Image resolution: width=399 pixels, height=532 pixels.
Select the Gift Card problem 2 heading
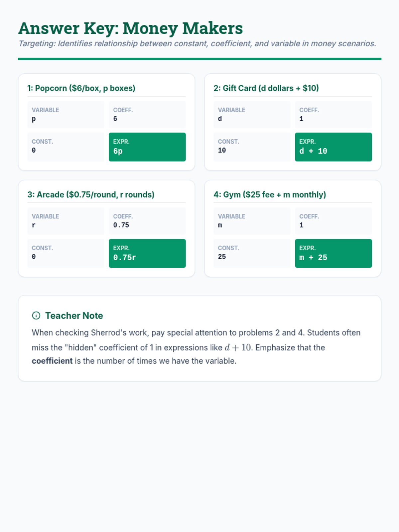tap(266, 88)
